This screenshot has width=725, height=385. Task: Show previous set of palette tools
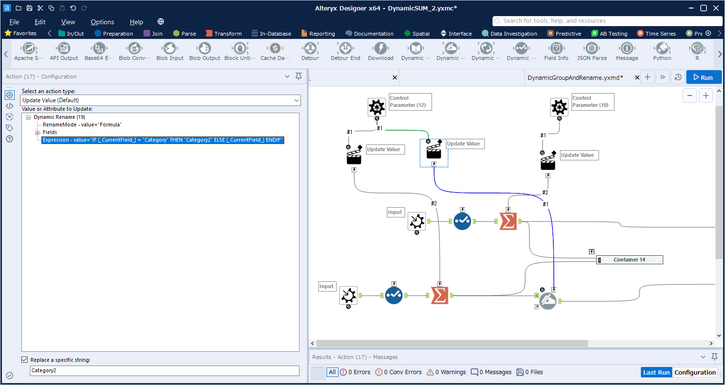click(x=6, y=54)
